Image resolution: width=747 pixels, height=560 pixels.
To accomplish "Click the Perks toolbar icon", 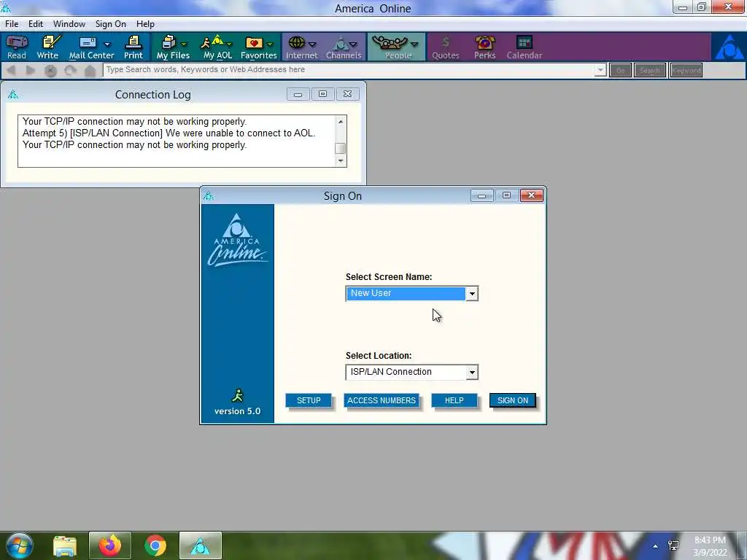I will (x=485, y=47).
